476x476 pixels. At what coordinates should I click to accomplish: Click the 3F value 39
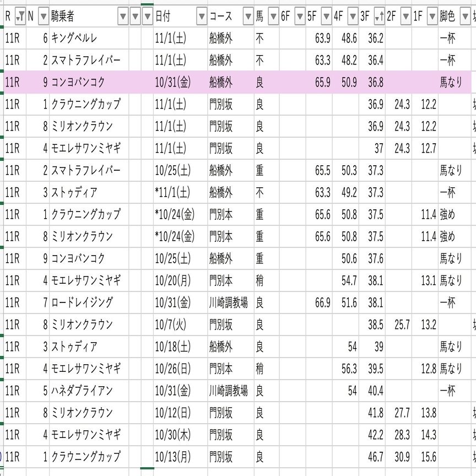click(x=378, y=347)
